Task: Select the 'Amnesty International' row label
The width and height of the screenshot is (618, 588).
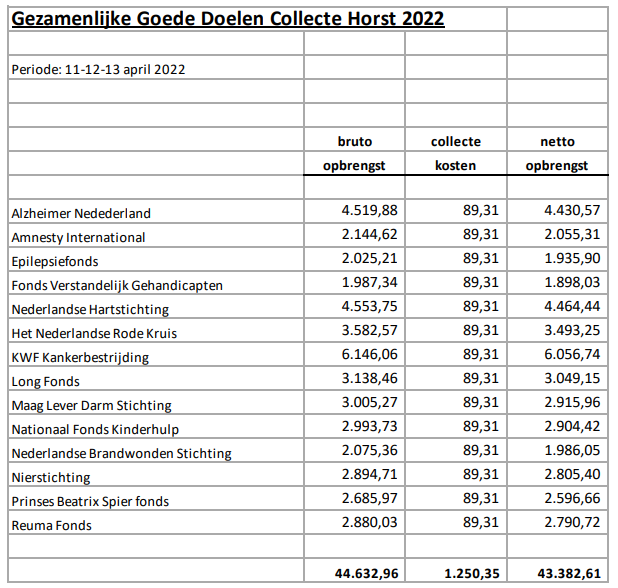Action: (x=78, y=238)
